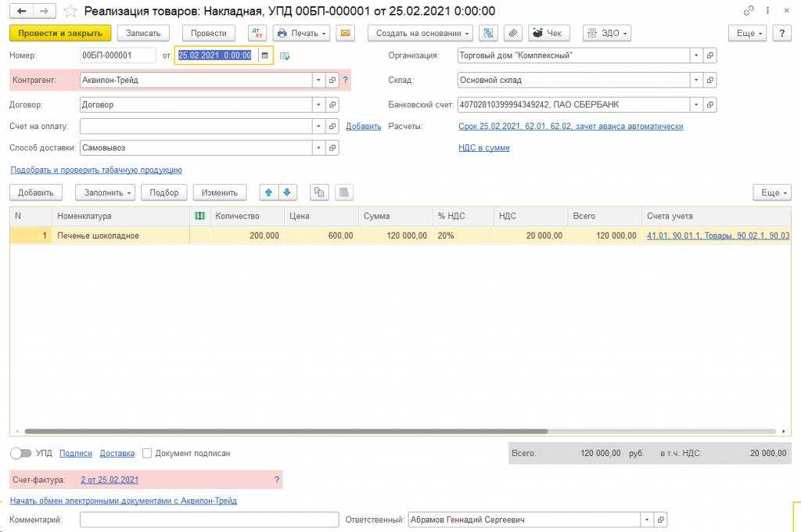Click the copy rows icon

[x=319, y=192]
